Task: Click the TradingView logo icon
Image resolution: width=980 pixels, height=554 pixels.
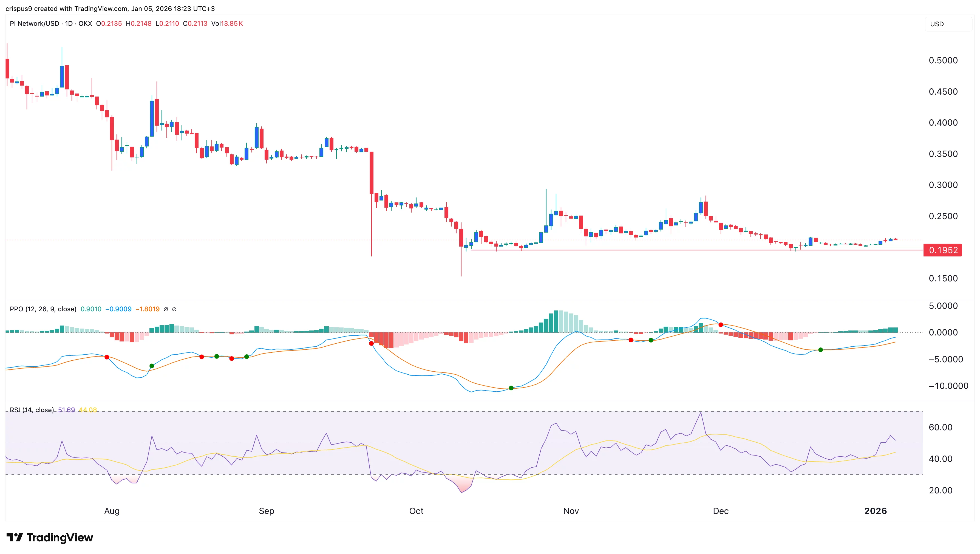Action: pyautogui.click(x=15, y=538)
